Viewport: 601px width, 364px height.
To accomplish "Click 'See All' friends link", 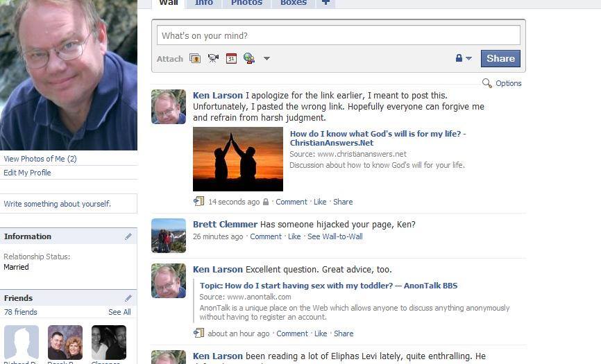I will tap(119, 312).
